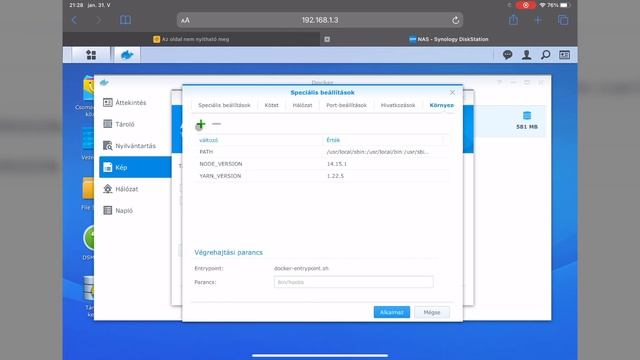640x360 pixels.
Task: Select the NODE_VERSION variable row
Action: tap(322, 164)
